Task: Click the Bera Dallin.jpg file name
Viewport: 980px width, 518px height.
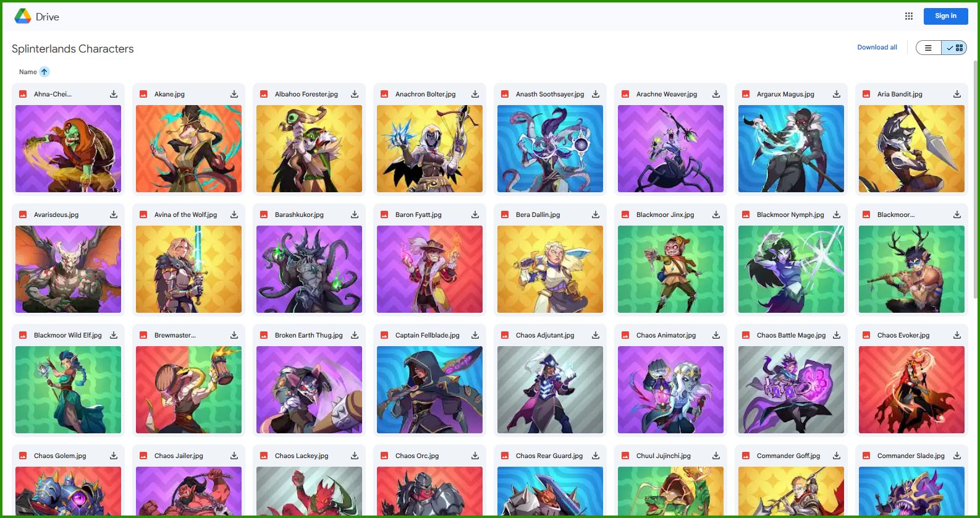Action: coord(538,214)
